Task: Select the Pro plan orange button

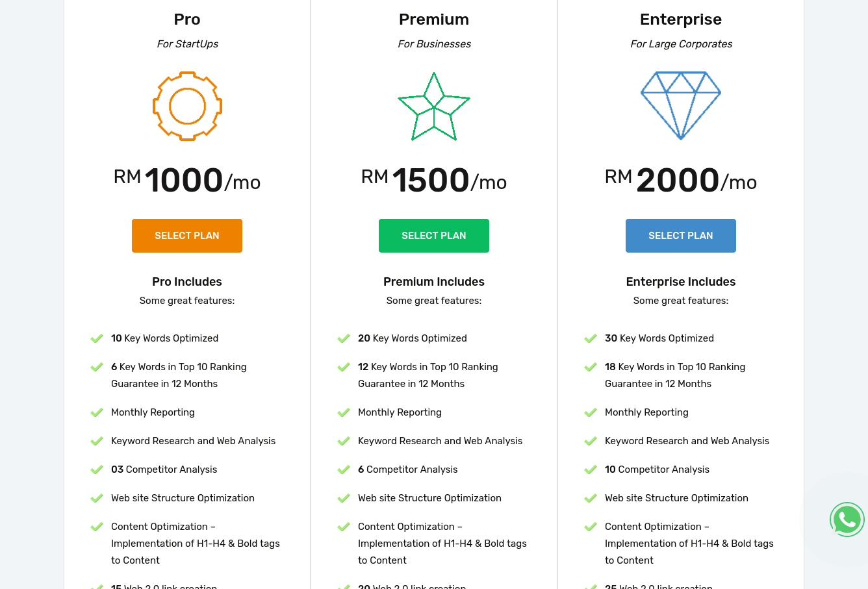Action: click(187, 236)
